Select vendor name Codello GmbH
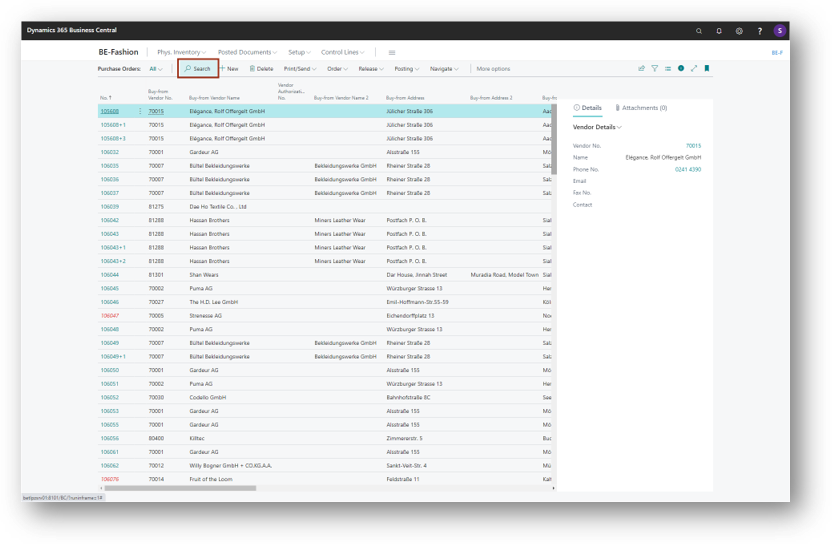The width and height of the screenshot is (832, 544). 207,397
